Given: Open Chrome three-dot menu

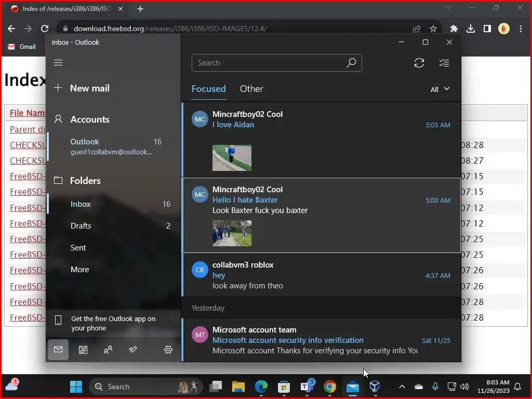Looking at the screenshot, I should 521,29.
